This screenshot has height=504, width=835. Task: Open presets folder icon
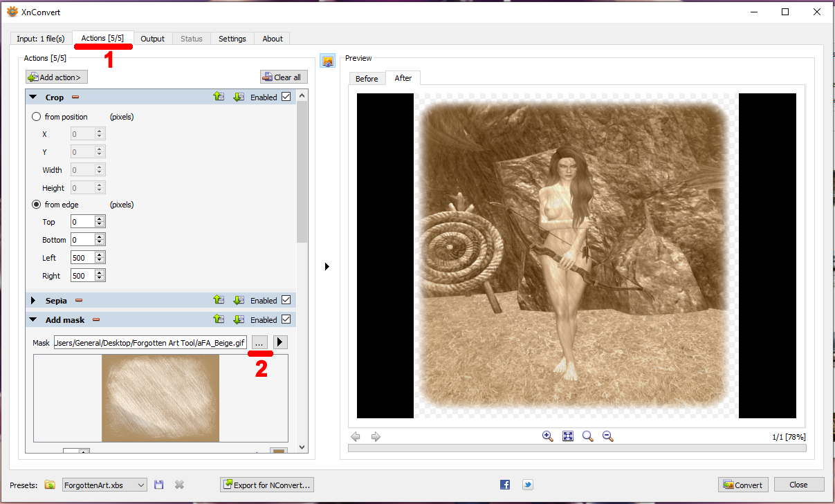50,485
